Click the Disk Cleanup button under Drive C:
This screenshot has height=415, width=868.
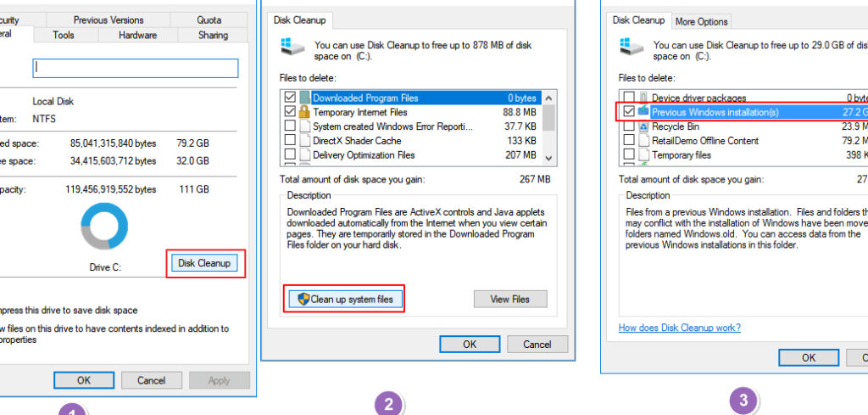point(203,263)
